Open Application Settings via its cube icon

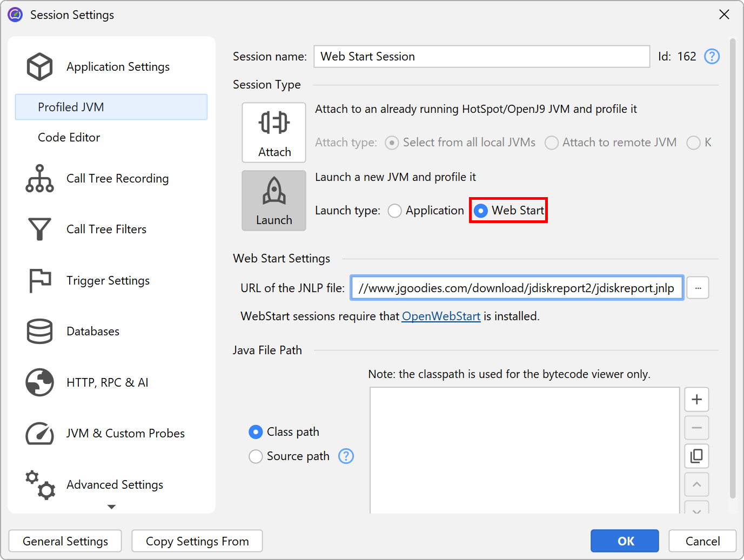pyautogui.click(x=39, y=67)
